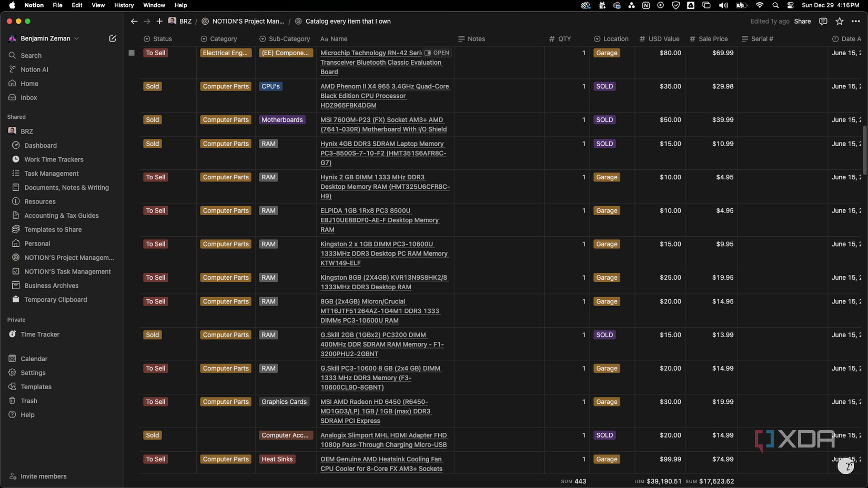Open Templates to Share page

(53, 229)
